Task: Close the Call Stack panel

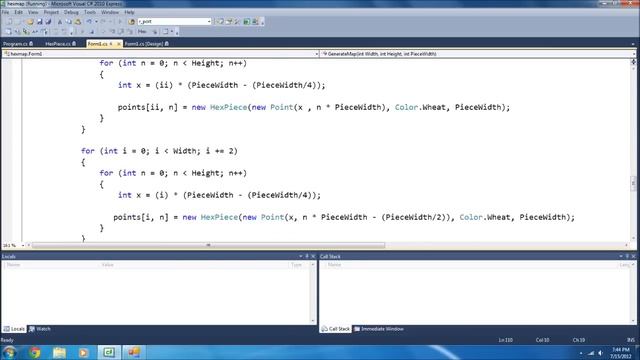Action: 633,256
